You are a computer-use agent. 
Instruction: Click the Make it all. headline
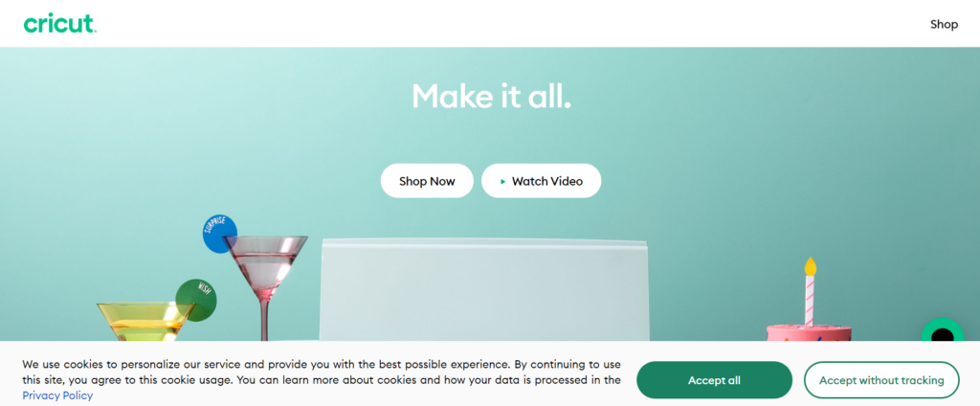(x=491, y=97)
